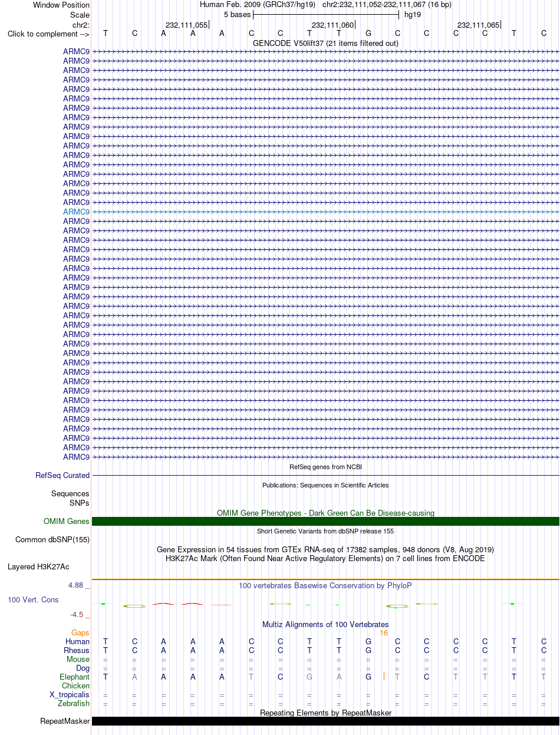The width and height of the screenshot is (560, 735).
Task: Click the RepeatMasker side label
Action: click(x=65, y=721)
